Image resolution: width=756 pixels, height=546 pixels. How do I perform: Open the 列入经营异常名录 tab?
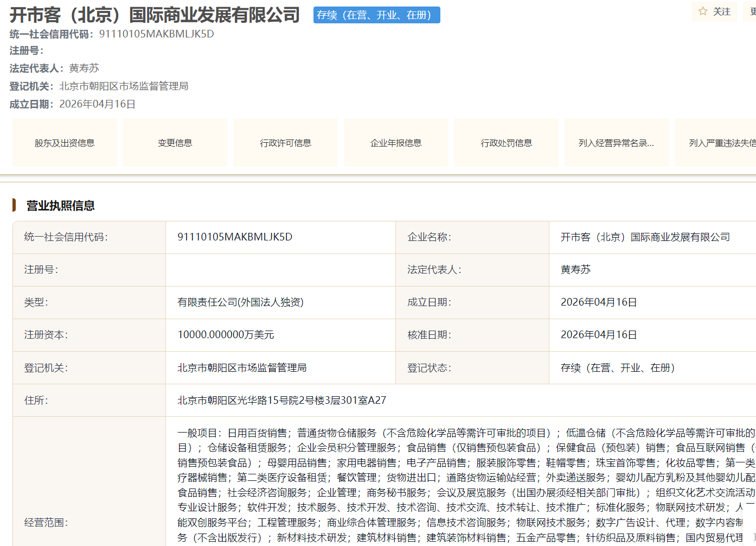(x=617, y=142)
